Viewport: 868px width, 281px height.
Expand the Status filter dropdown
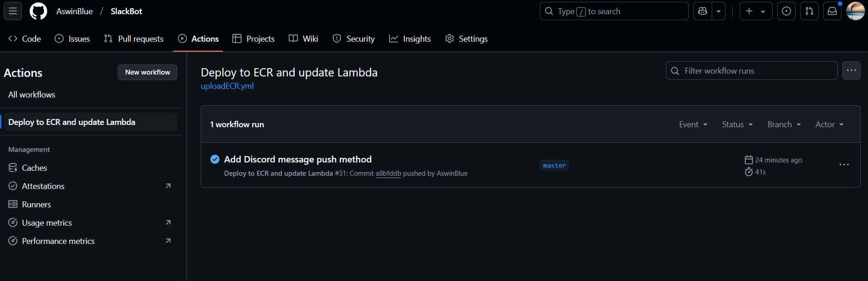point(737,124)
